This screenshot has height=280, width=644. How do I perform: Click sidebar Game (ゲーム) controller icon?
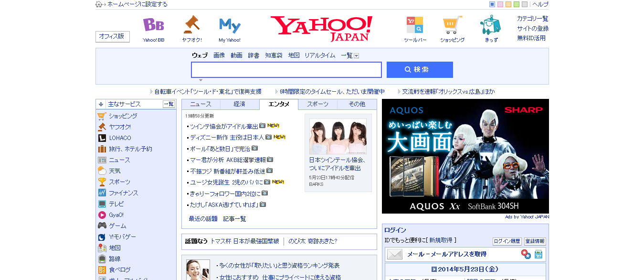coord(102,226)
